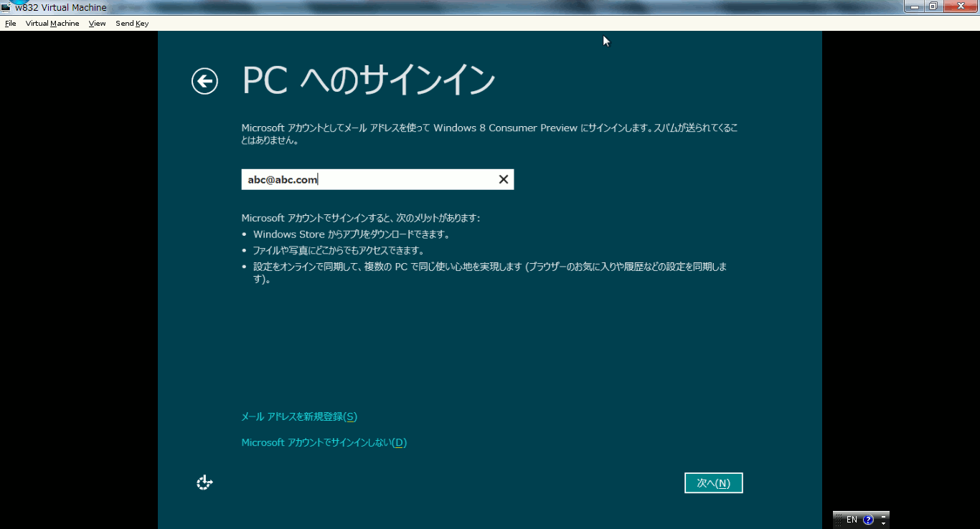980x529 pixels.
Task: Click the w832 Virtual Machine title icon
Action: tap(6, 7)
